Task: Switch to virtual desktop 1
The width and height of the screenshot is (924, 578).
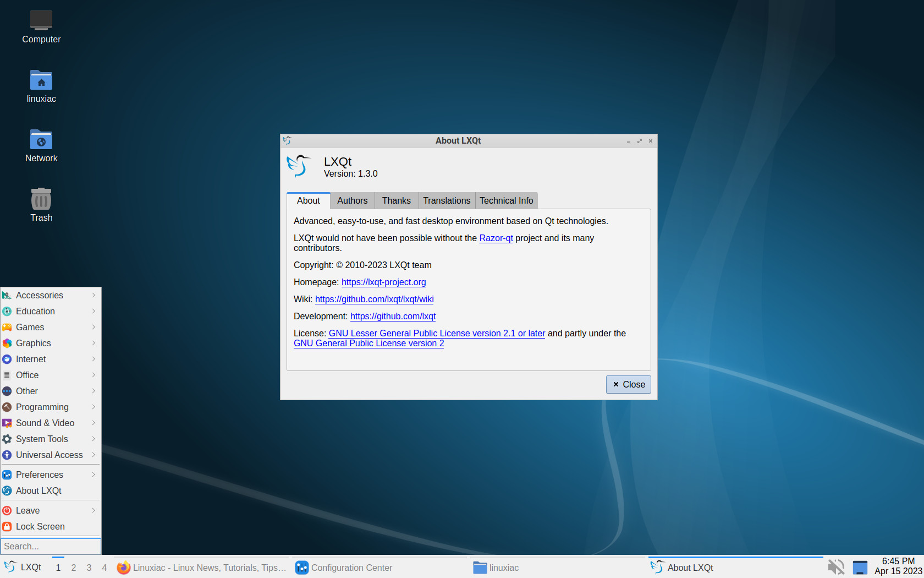Action: [58, 568]
